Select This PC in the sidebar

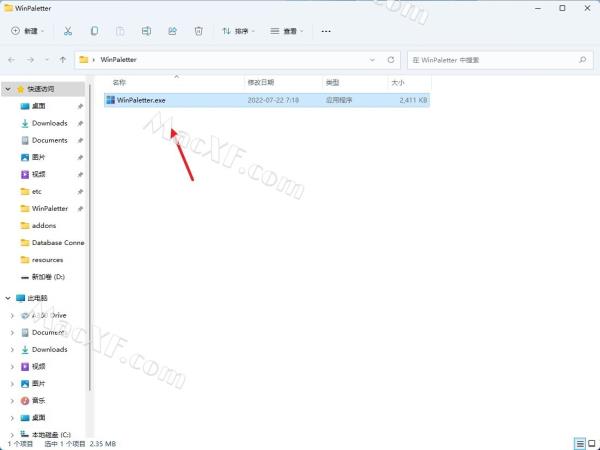[x=37, y=298]
